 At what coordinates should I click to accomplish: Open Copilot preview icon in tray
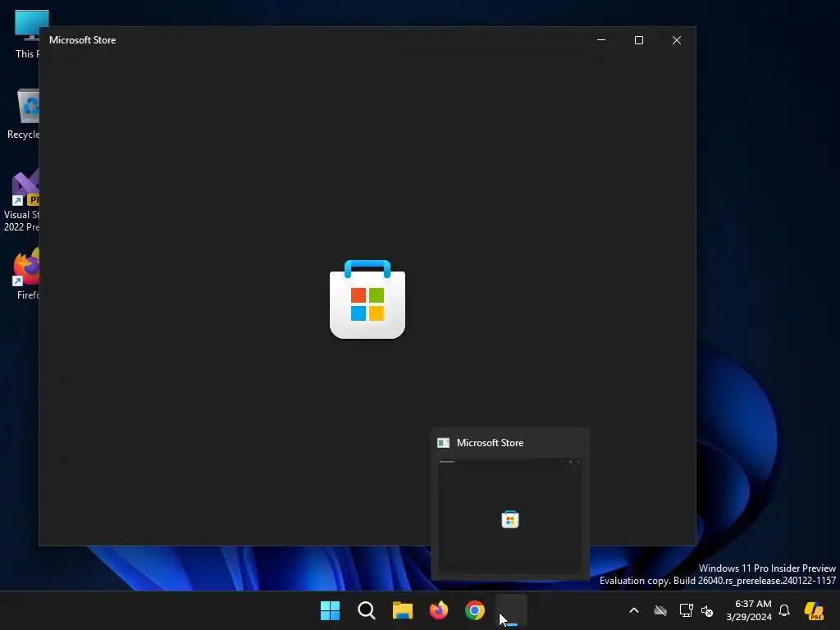click(815, 610)
